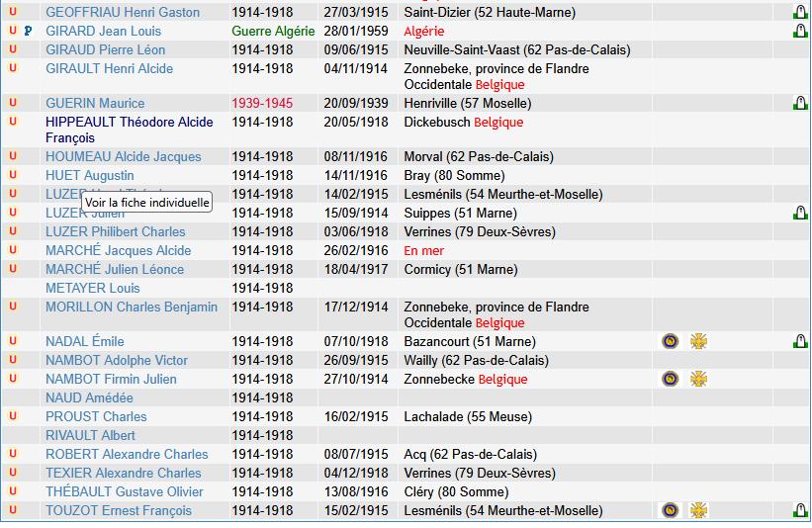This screenshot has height=528, width=812.
Task: Click the cross medal icon for NAMBOT Firmin
Action: (698, 379)
